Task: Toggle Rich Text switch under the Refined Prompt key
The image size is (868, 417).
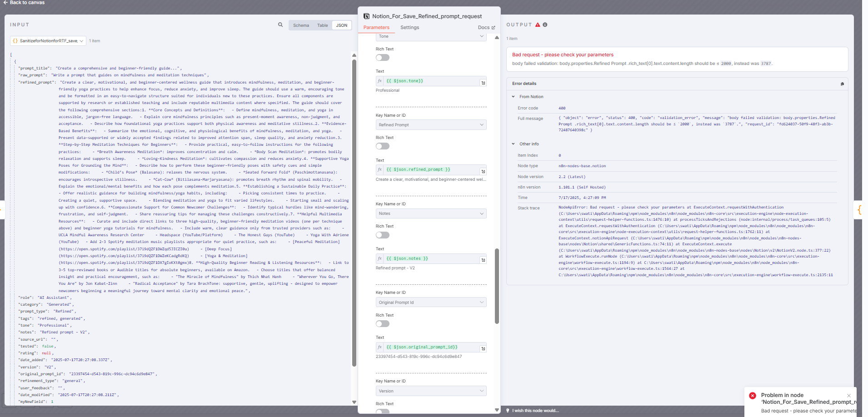Action: pyautogui.click(x=383, y=146)
